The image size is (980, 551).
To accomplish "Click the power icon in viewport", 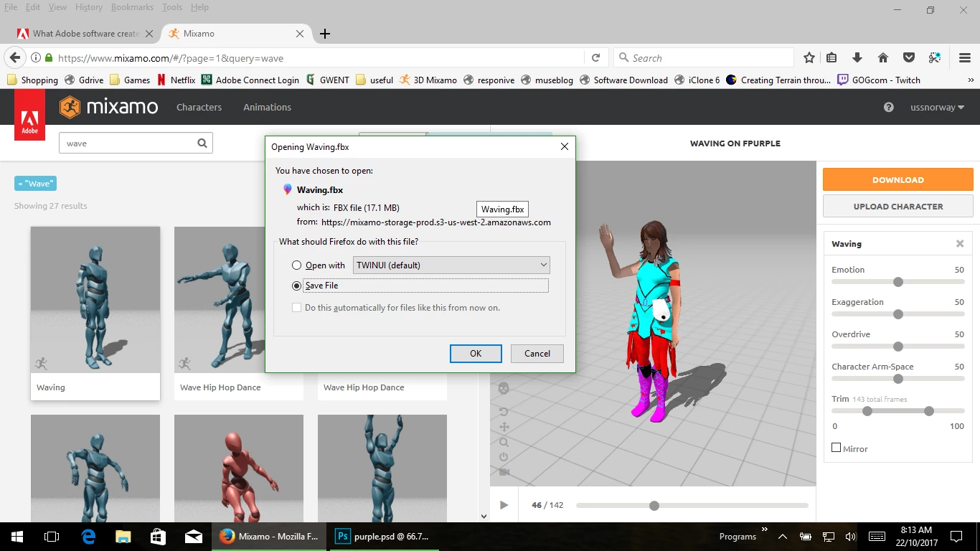I will coord(504,457).
